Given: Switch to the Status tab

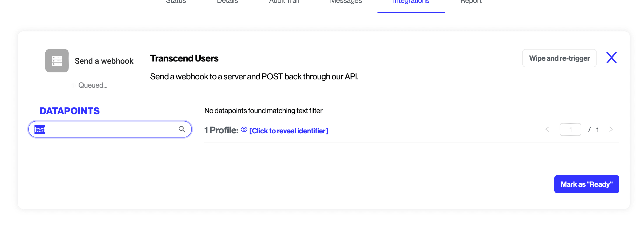Looking at the screenshot, I should (x=176, y=2).
